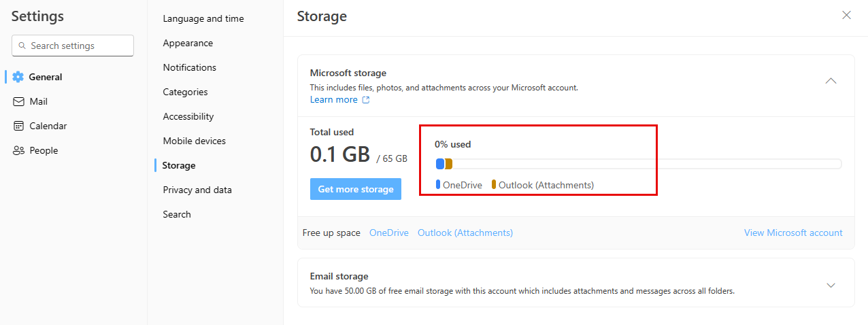Click the blue OneDrive segment of storage bar
868x325 pixels.
(x=440, y=164)
